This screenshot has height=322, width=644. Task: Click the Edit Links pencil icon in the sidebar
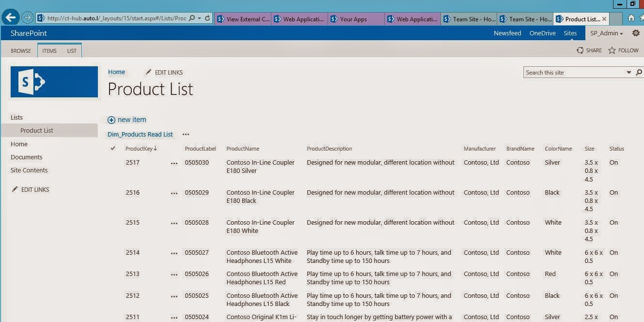click(15, 189)
